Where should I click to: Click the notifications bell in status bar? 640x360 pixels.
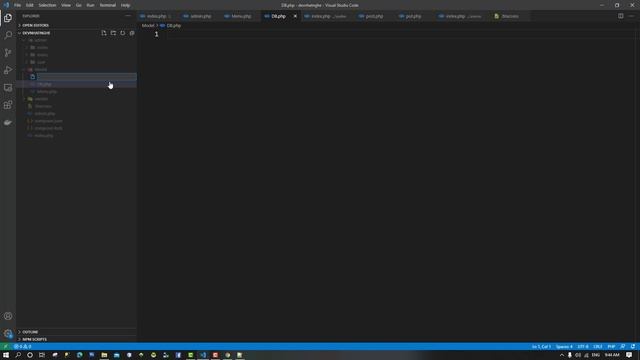[633, 347]
